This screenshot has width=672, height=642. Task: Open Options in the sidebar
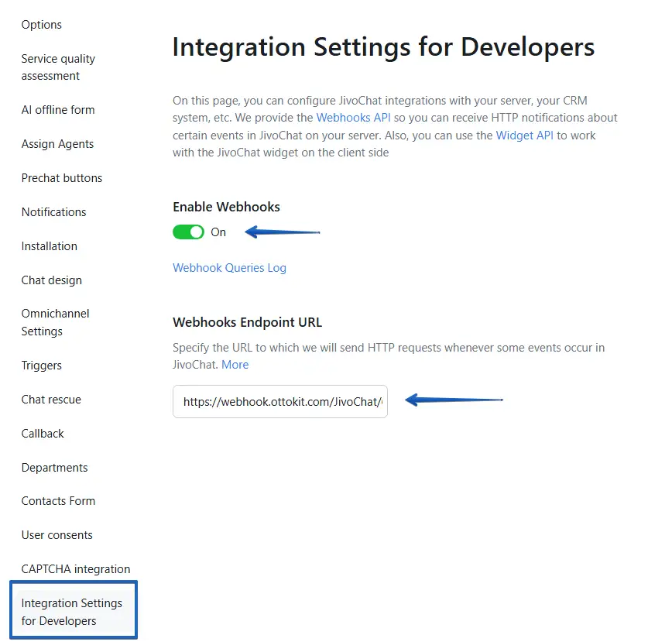[42, 25]
